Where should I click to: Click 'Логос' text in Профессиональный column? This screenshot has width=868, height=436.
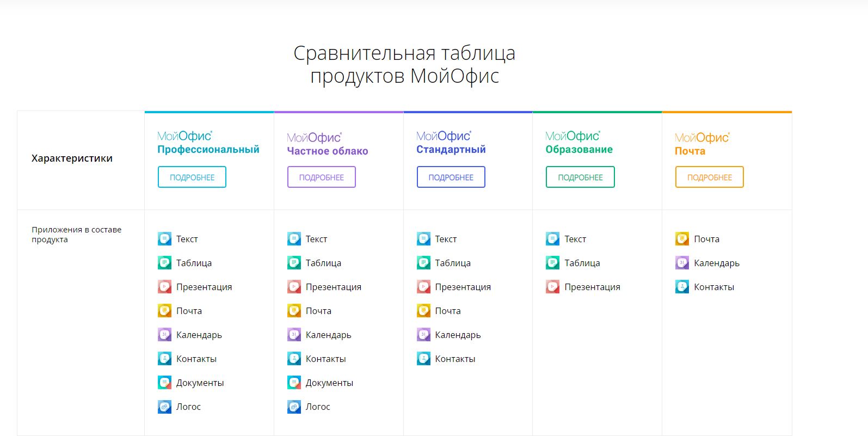tap(188, 407)
